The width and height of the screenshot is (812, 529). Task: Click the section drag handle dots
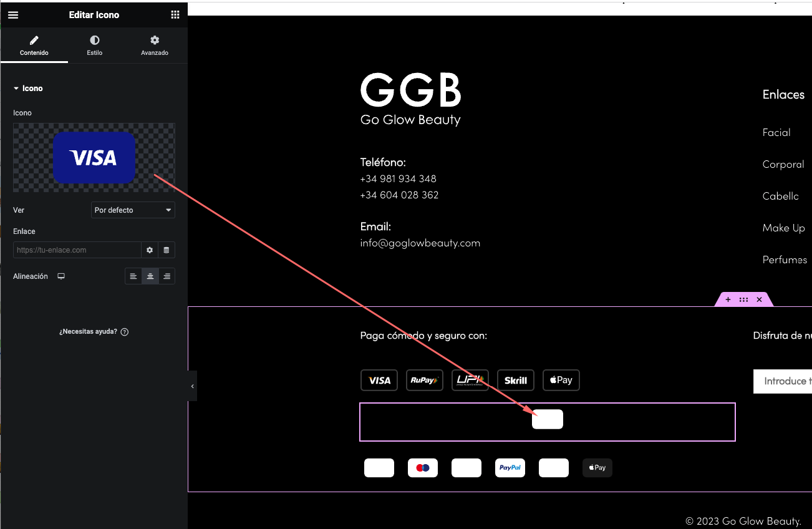tap(743, 299)
